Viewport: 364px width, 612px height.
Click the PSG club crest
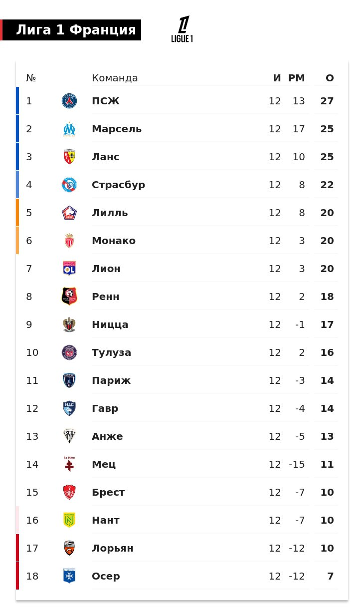(x=69, y=101)
